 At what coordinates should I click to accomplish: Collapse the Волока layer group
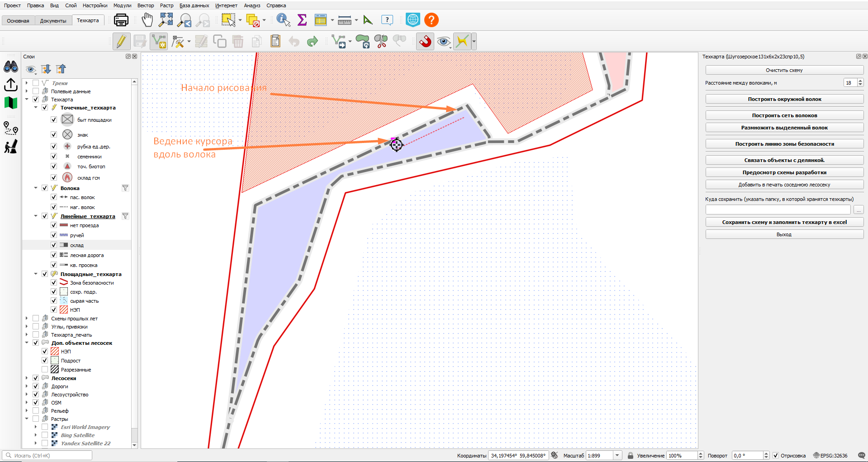36,188
